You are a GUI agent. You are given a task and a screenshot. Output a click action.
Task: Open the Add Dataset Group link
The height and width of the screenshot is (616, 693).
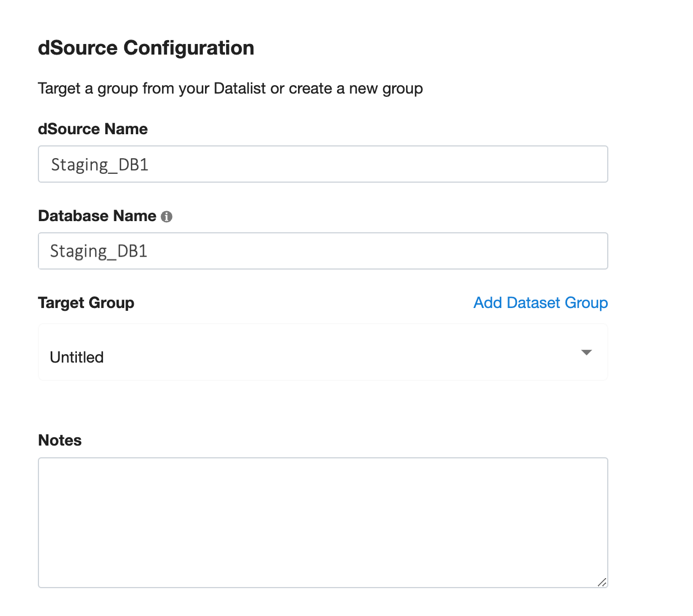pos(540,302)
